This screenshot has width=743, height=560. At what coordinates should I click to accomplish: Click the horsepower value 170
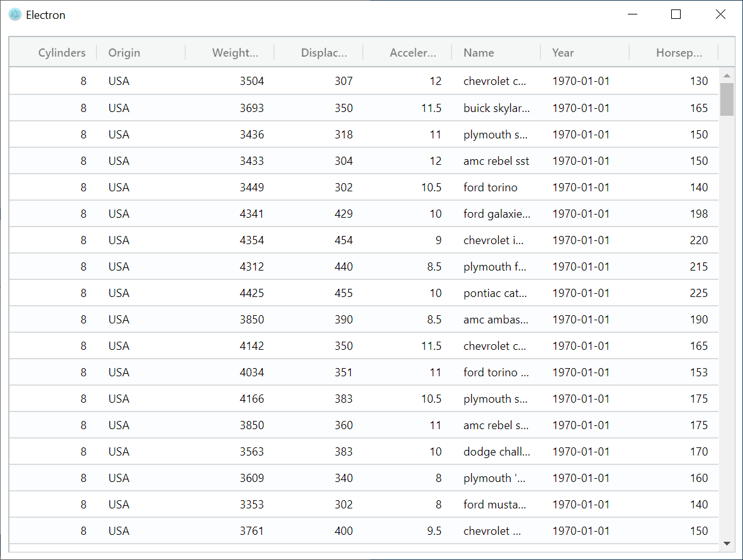[699, 452]
